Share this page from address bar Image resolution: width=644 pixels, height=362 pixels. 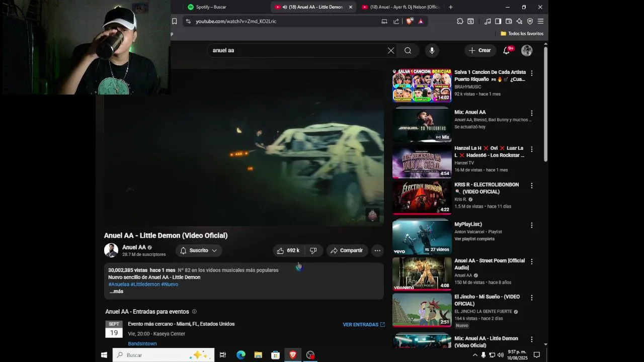pyautogui.click(x=396, y=21)
